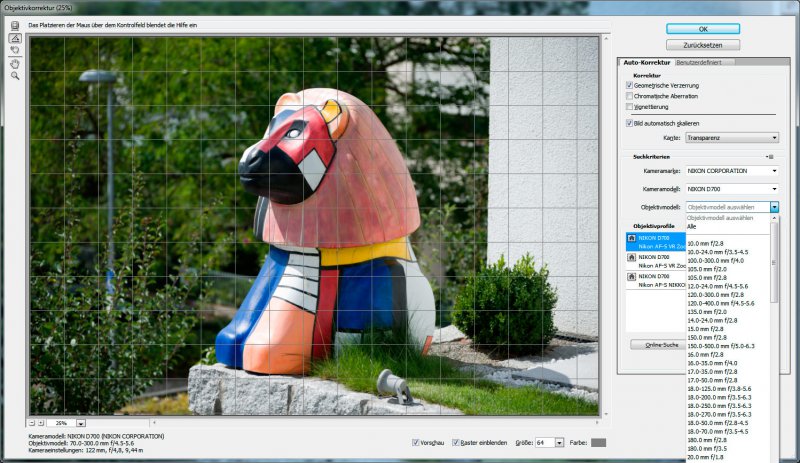800x463 pixels.
Task: Toggle Raster einblenden checkbox
Action: click(456, 443)
